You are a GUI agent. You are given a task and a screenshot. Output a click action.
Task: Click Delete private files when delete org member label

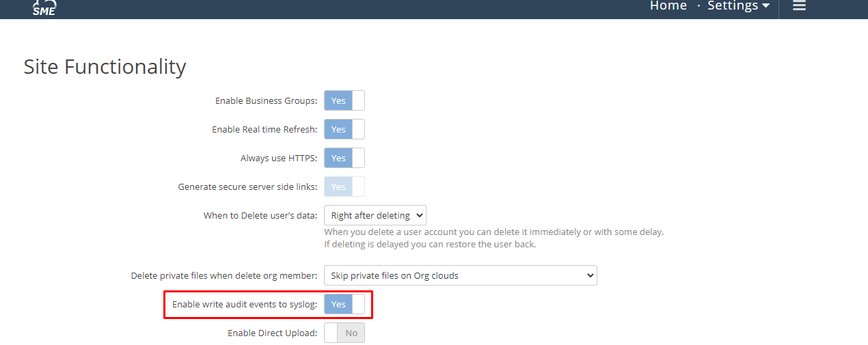click(x=224, y=275)
